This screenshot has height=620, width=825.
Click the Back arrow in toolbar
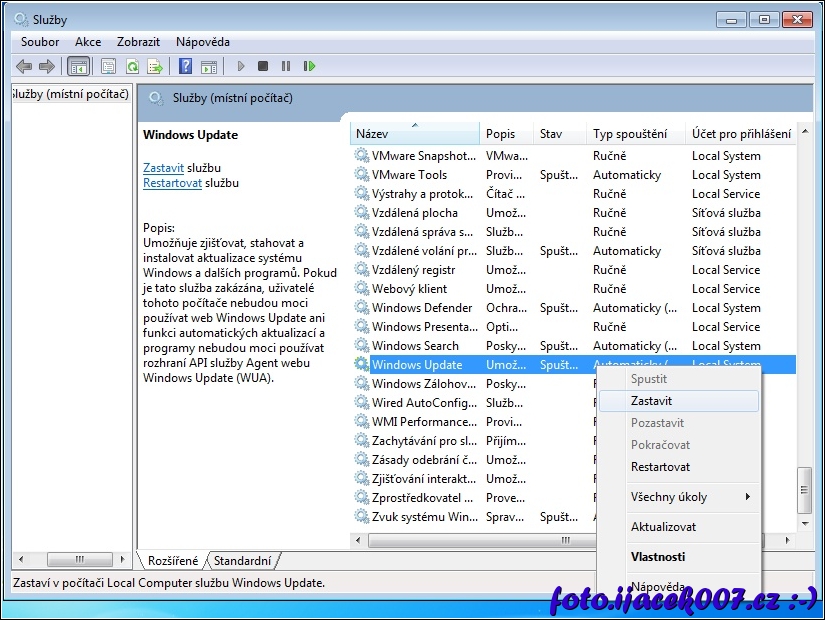pos(24,66)
